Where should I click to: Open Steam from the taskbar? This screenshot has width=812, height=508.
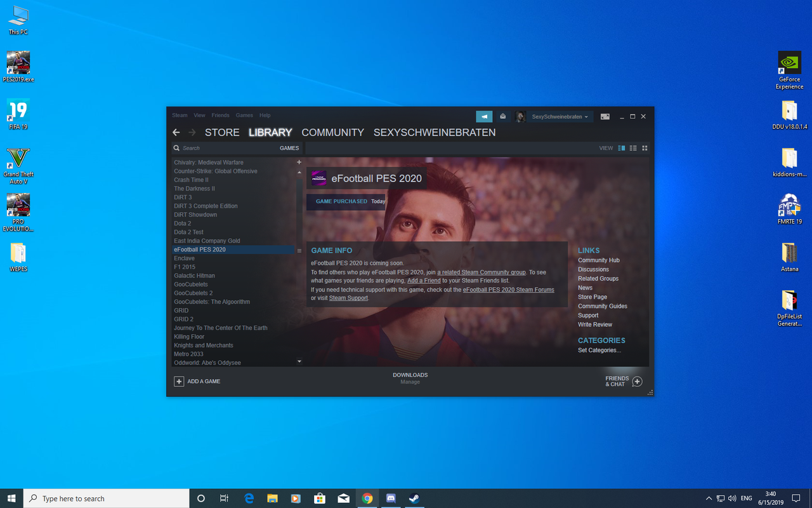coord(414,498)
